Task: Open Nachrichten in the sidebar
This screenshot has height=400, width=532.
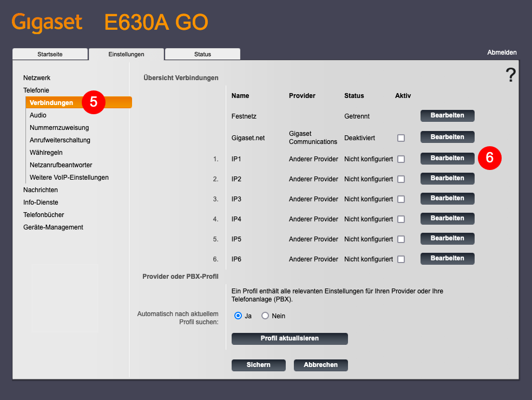Action: point(41,190)
